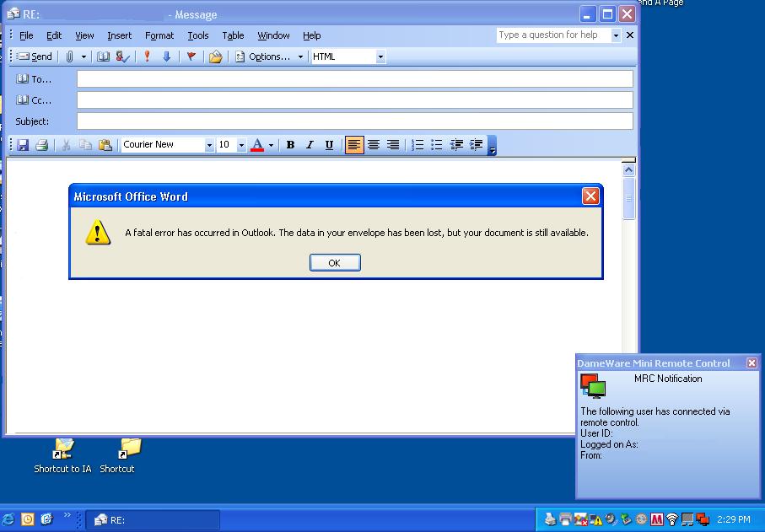Open the File menu
Image resolution: width=765 pixels, height=532 pixels.
pos(26,35)
